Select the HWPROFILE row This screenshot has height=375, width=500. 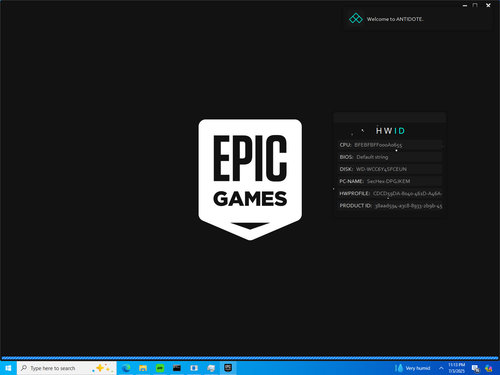coord(390,194)
